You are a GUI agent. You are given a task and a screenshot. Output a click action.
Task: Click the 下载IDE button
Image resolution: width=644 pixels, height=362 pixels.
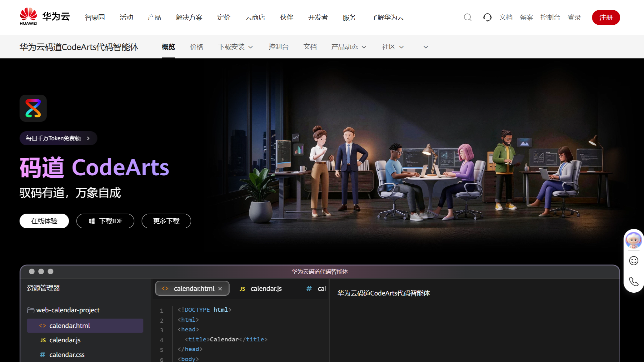point(105,221)
